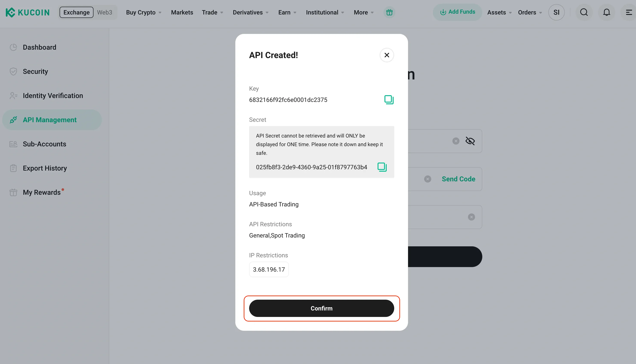
Task: Select the Exchange toggle
Action: point(76,12)
